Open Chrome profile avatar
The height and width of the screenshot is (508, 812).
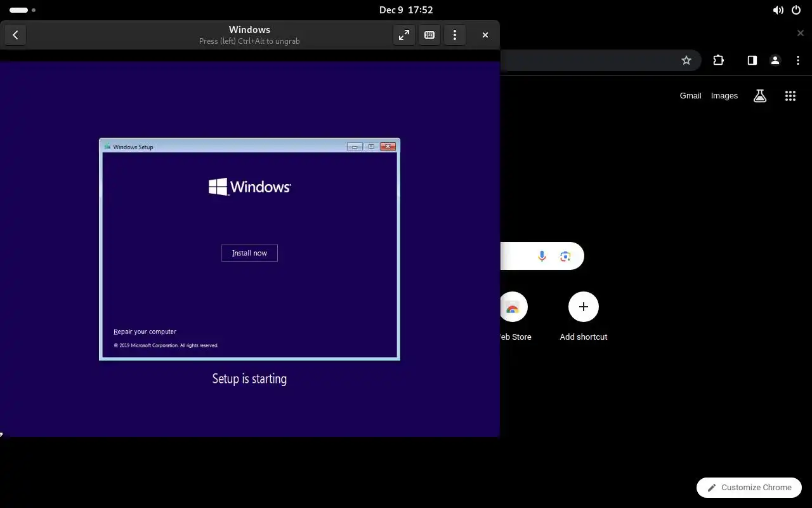[x=775, y=60]
